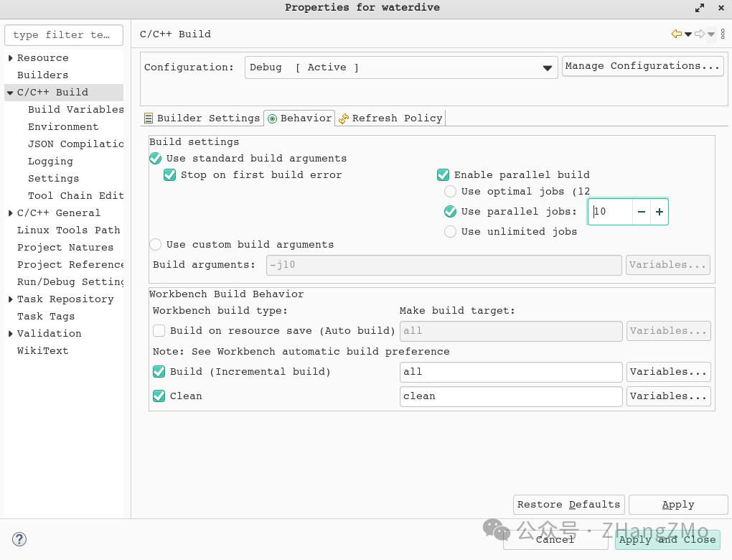Select Tool Chain Editor tree item
The width and height of the screenshot is (732, 560).
pyautogui.click(x=75, y=196)
